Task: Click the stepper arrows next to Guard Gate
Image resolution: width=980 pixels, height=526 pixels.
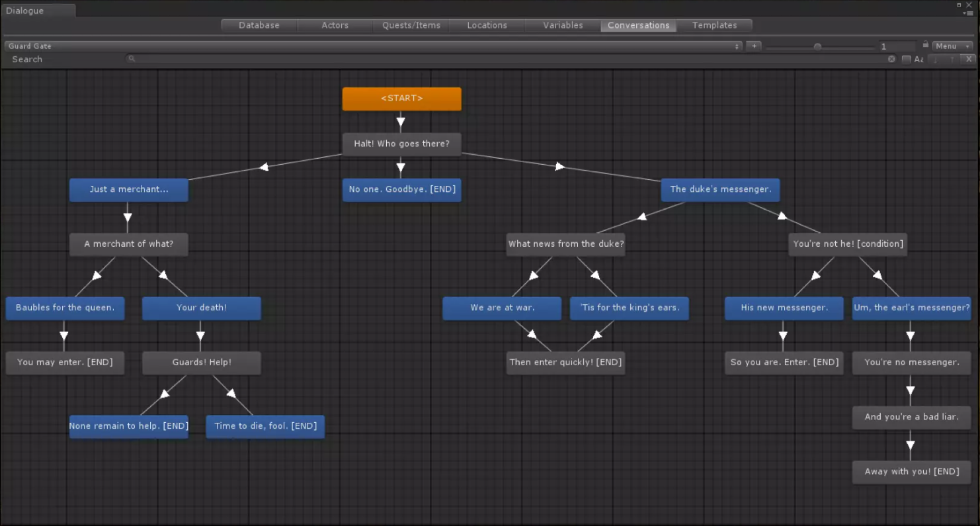Action: tap(738, 46)
